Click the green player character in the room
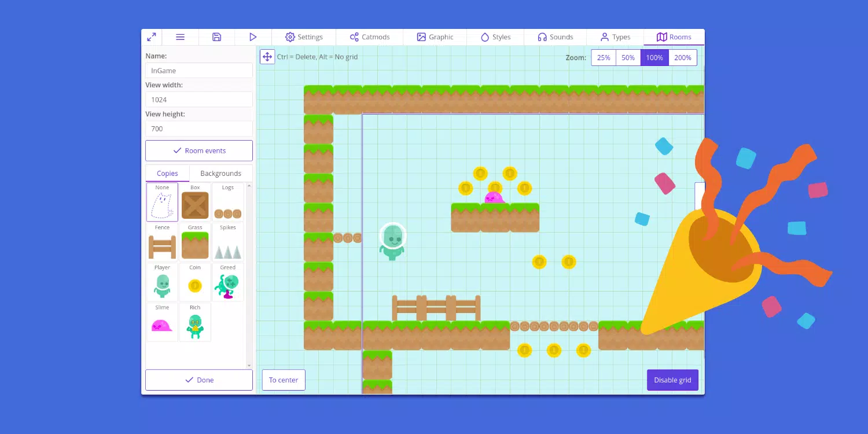The height and width of the screenshot is (434, 868). coord(392,241)
